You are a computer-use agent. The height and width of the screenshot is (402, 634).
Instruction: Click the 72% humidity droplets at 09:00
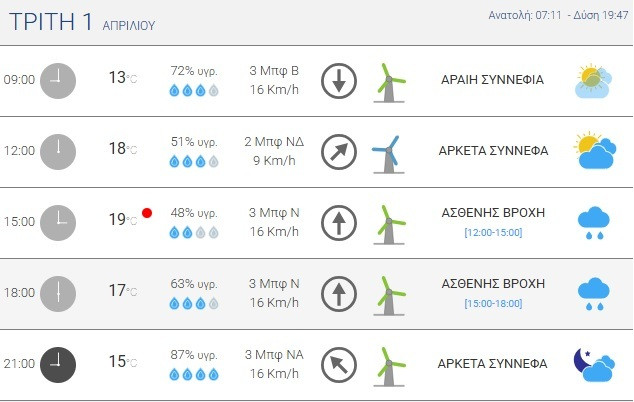[x=193, y=91]
